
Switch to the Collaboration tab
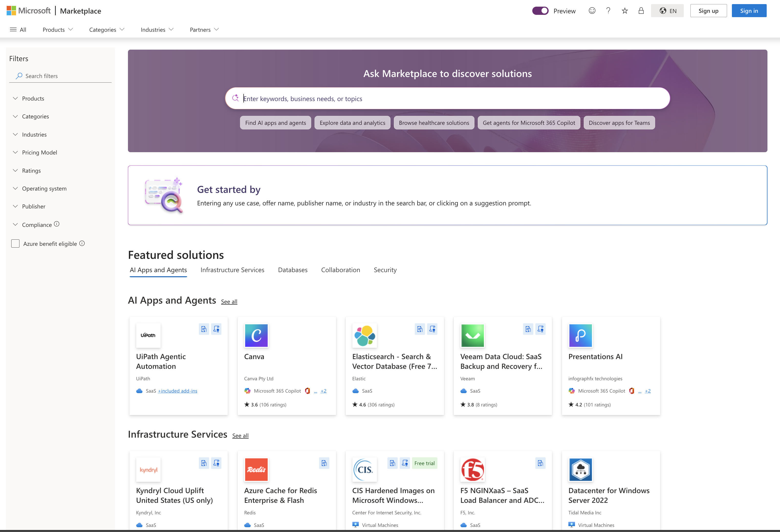click(340, 270)
